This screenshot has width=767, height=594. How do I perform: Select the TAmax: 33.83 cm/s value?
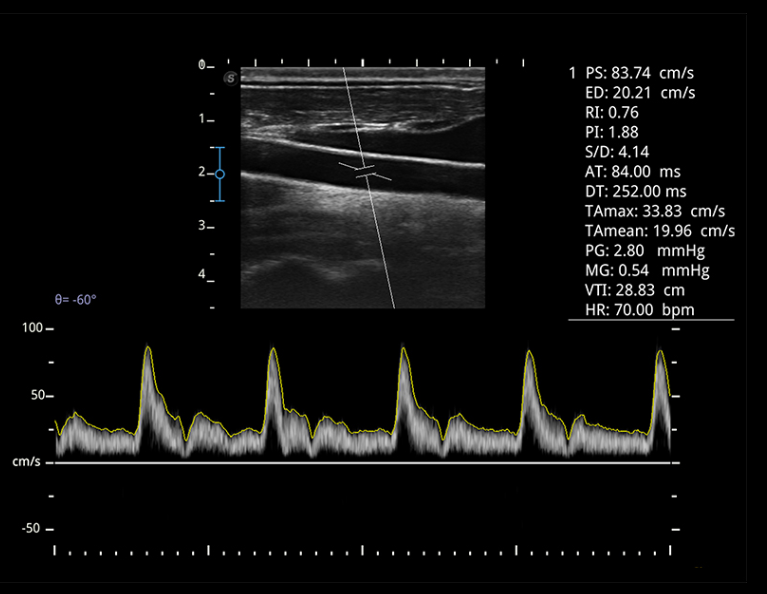(655, 211)
